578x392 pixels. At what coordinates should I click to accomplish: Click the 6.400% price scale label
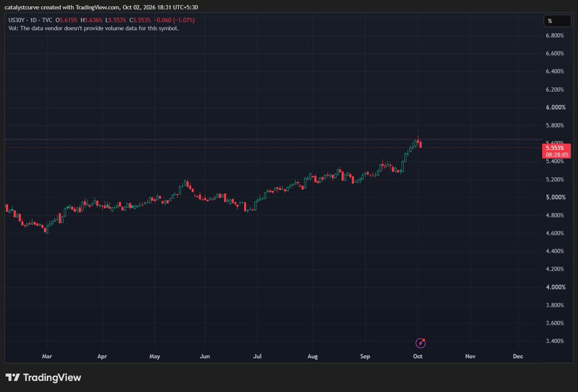(555, 71)
